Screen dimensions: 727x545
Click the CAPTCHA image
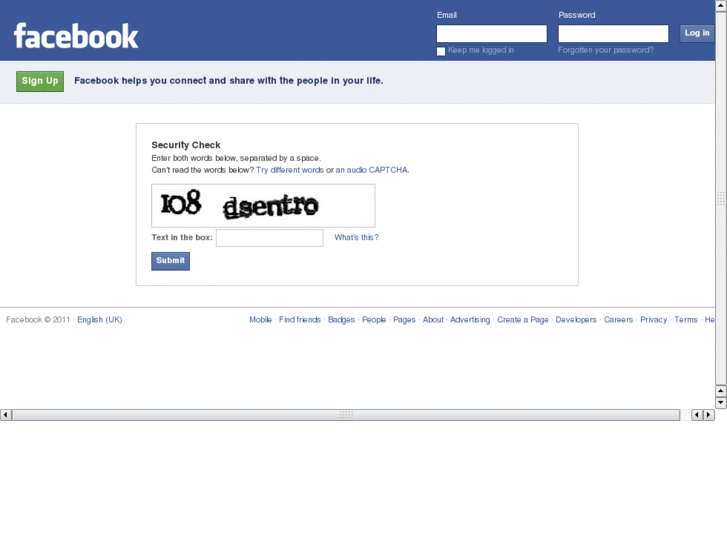[263, 205]
